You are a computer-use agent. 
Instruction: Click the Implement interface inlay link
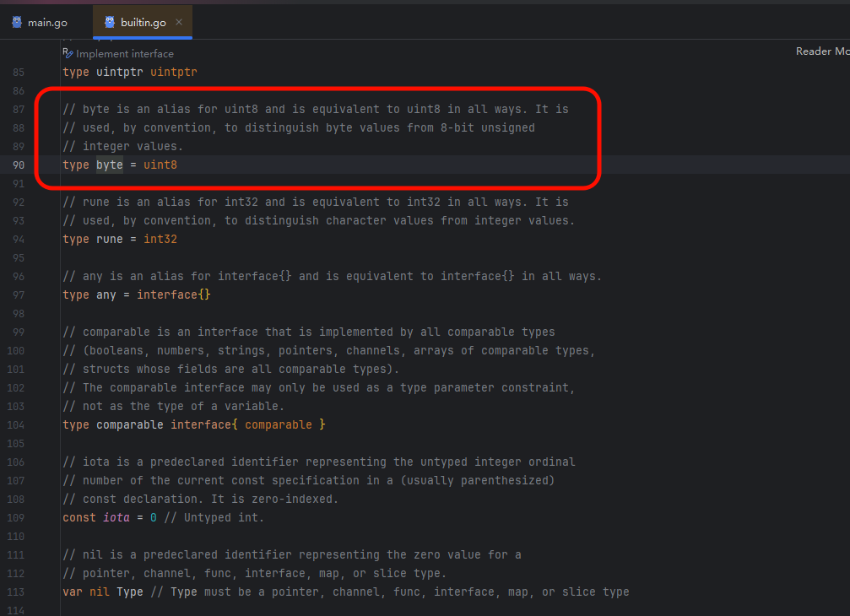click(125, 53)
